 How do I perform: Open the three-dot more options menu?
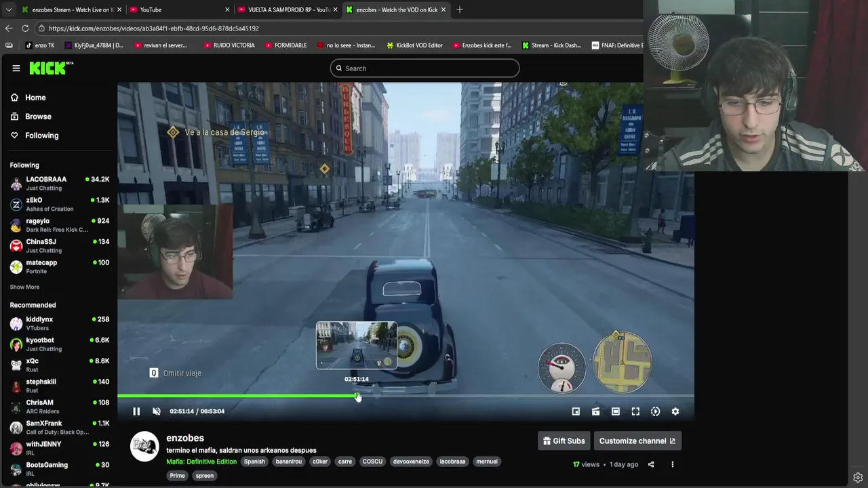pos(673,464)
